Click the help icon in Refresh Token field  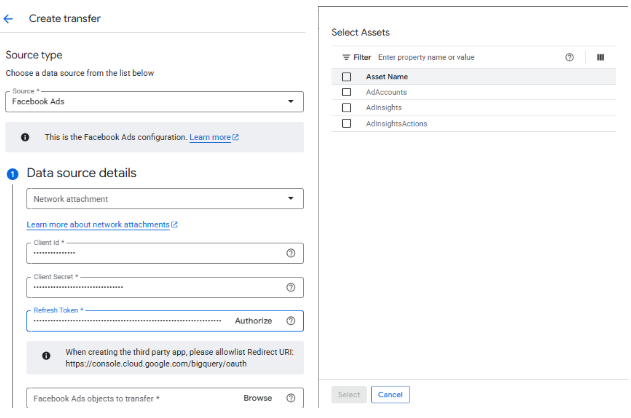coord(291,321)
